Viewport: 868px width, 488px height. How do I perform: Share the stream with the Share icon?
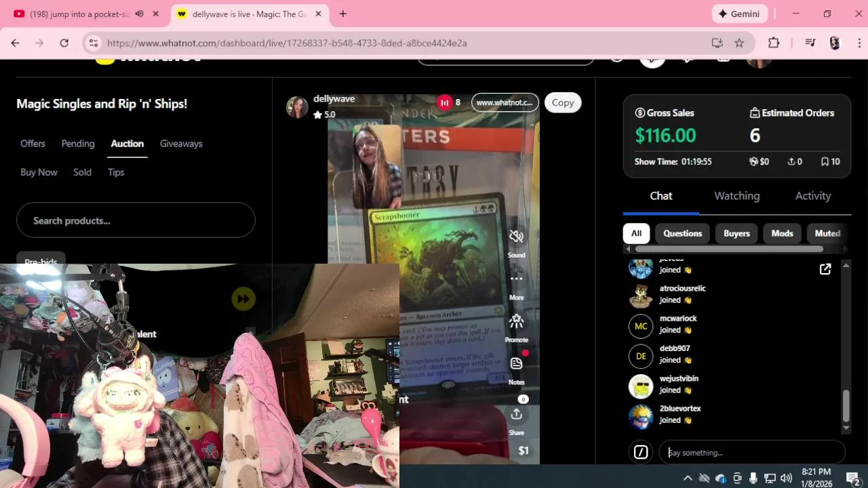tap(516, 413)
